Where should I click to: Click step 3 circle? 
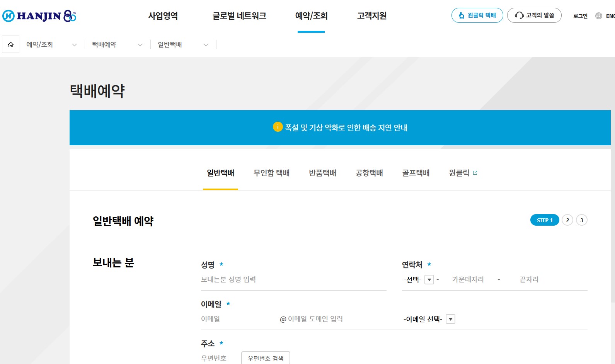point(582,220)
